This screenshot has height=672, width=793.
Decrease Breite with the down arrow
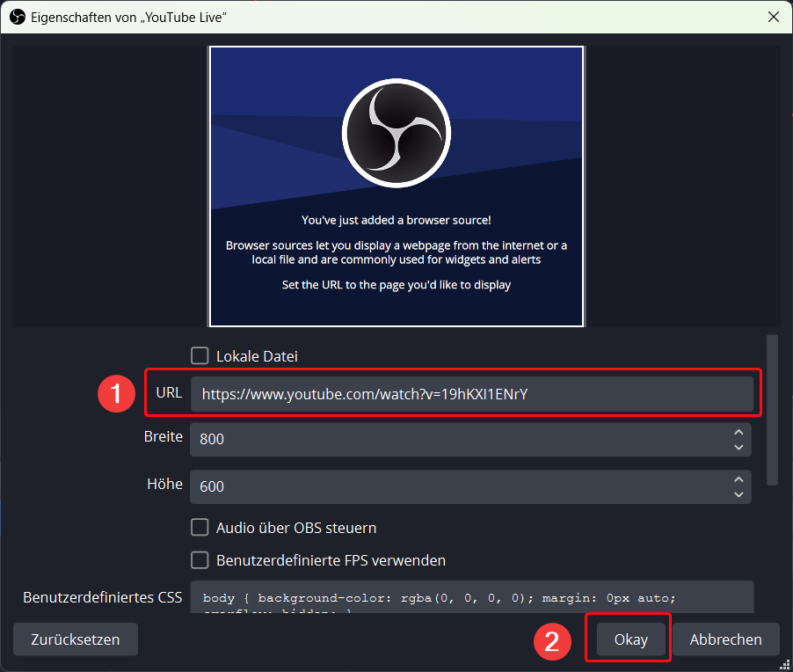tap(738, 448)
